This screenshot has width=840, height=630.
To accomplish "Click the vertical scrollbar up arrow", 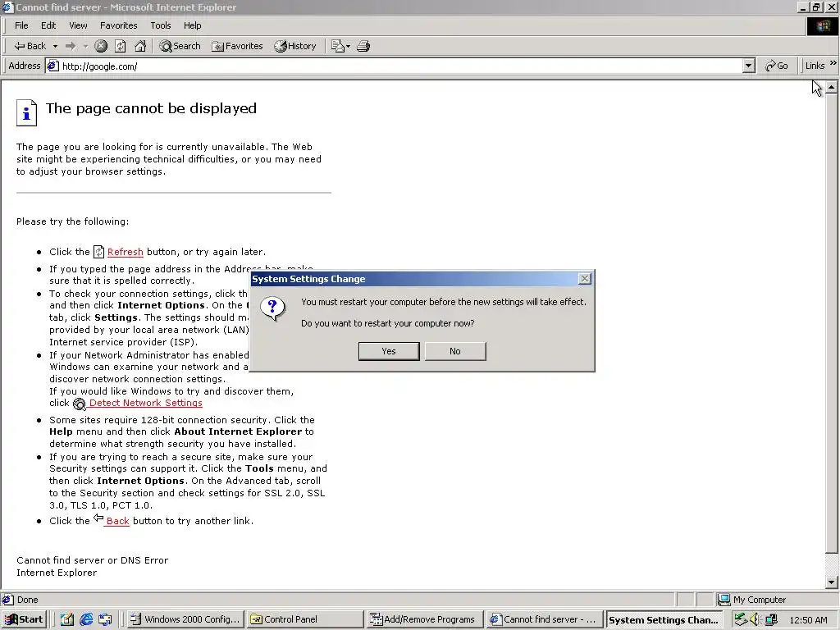I will tap(832, 87).
